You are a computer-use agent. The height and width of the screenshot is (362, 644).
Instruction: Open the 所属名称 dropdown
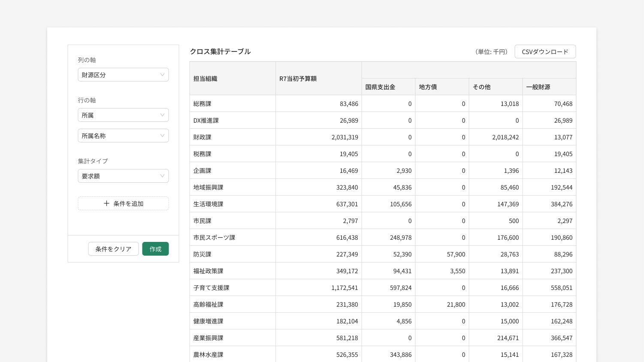coord(123,136)
